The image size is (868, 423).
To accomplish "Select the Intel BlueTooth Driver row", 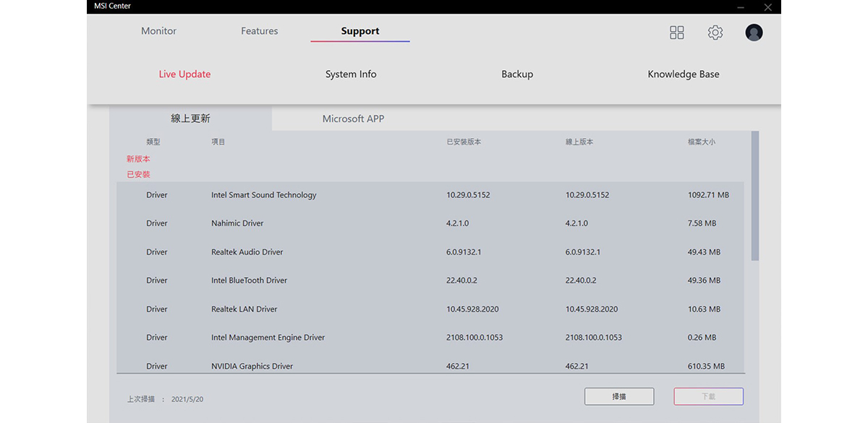I will (430, 281).
